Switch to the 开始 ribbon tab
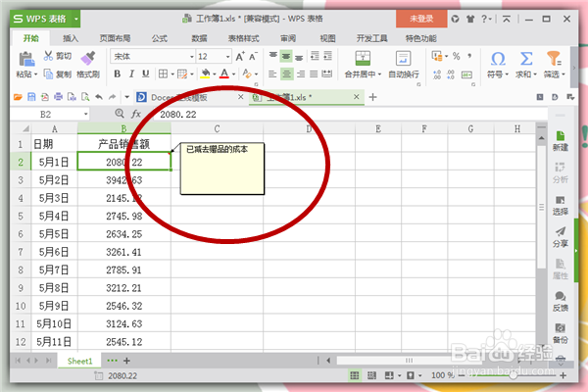This screenshot has height=392, width=588. click(x=30, y=38)
